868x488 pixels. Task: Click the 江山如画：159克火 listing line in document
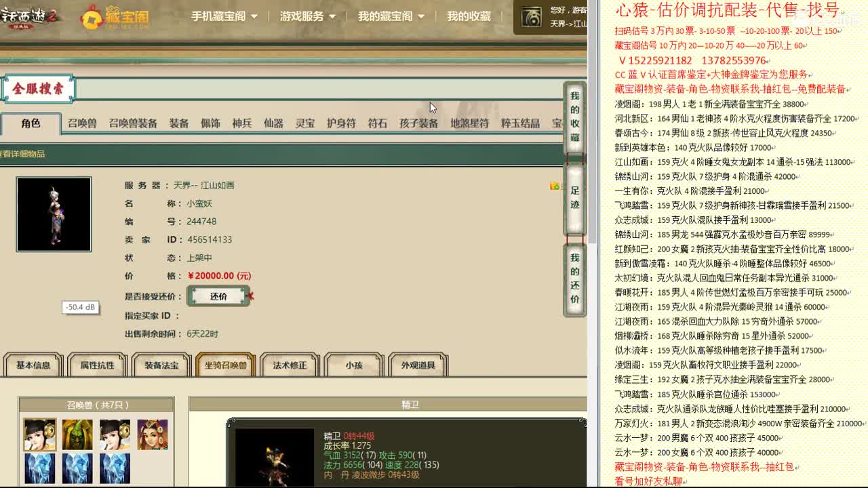coord(733,162)
